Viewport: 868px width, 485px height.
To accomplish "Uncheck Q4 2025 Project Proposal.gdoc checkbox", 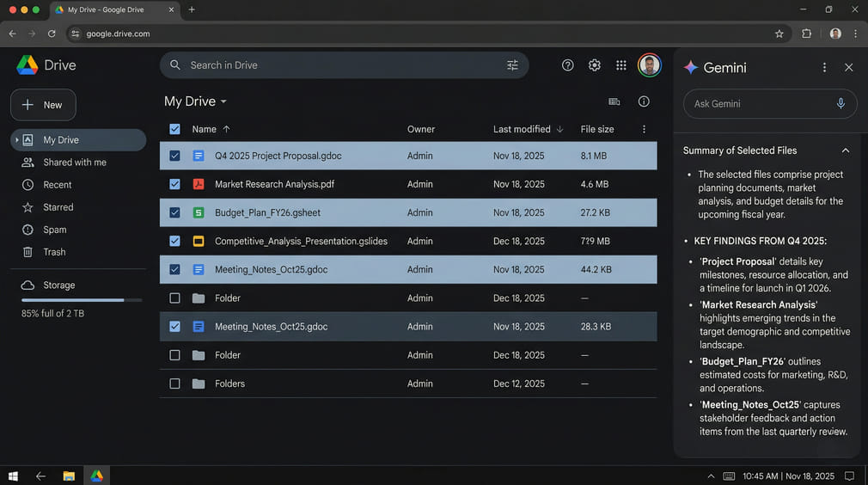I will [174, 156].
